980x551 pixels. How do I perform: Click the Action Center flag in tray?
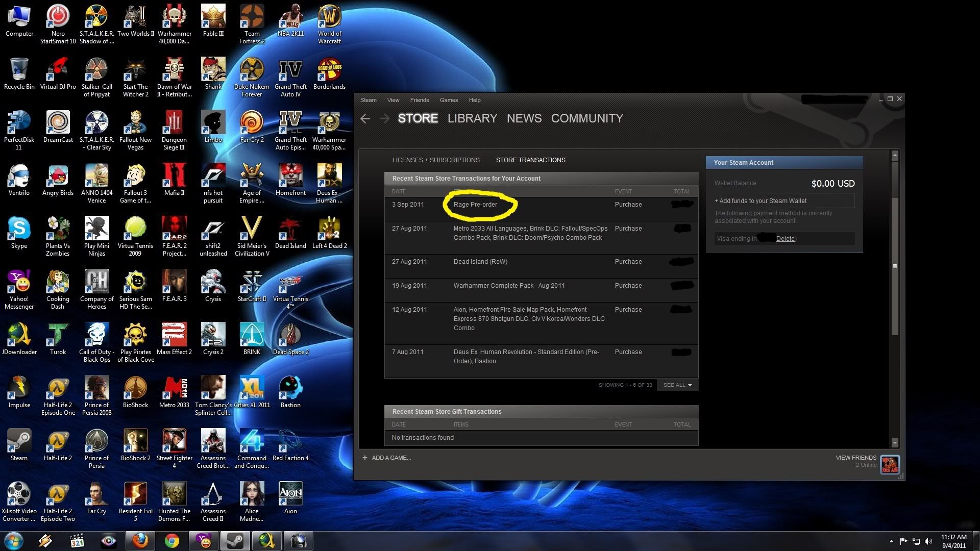pos(903,541)
